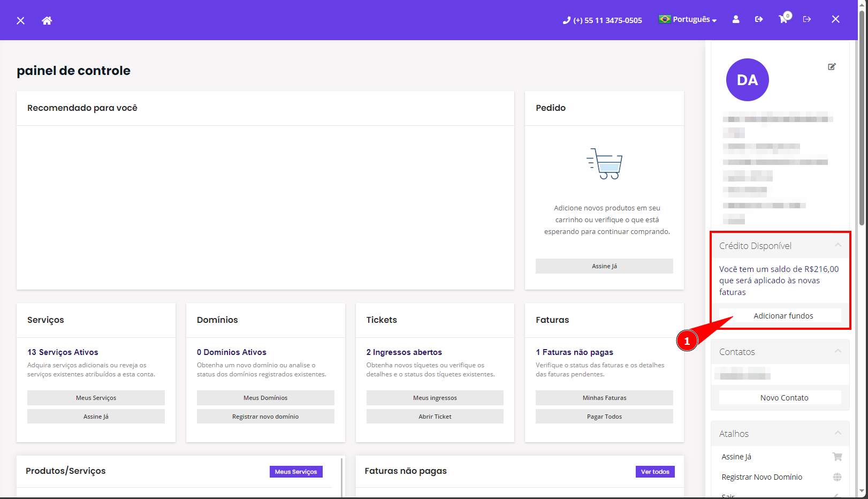Click the home icon in header
Image resolution: width=868 pixels, height=499 pixels.
click(47, 20)
